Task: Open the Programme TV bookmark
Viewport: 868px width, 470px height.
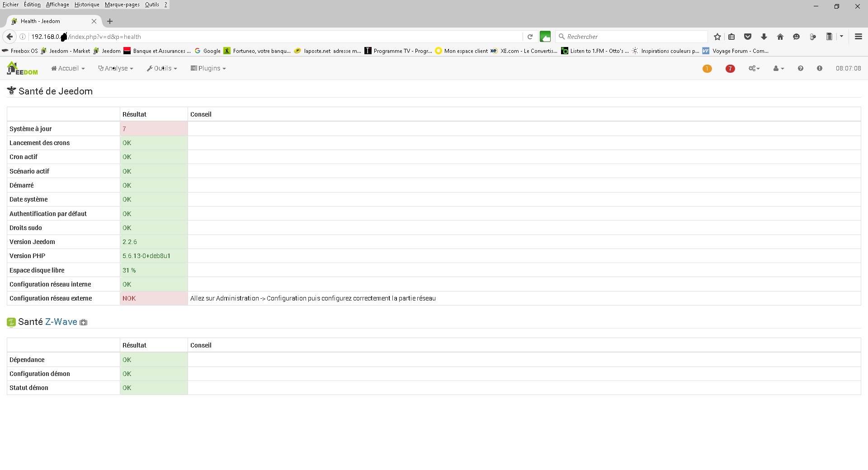Action: (x=398, y=51)
